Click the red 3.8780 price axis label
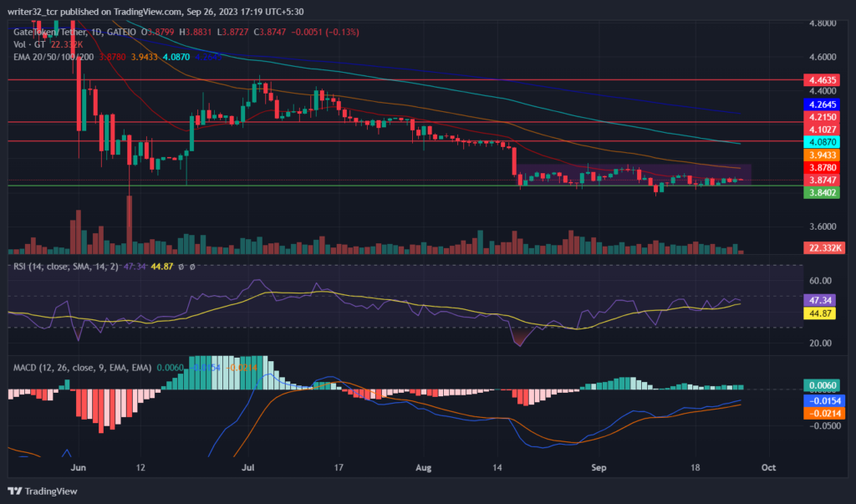 pos(823,168)
